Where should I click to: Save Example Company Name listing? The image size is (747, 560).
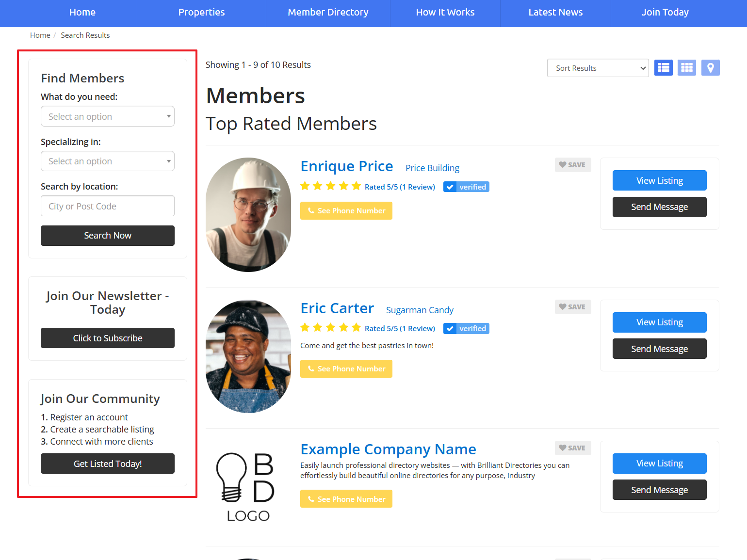pyautogui.click(x=573, y=448)
